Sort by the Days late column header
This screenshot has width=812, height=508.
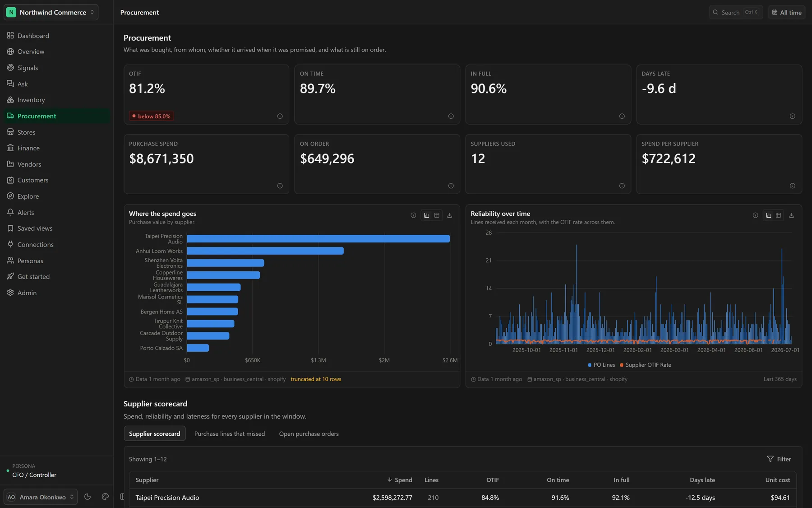pos(702,480)
